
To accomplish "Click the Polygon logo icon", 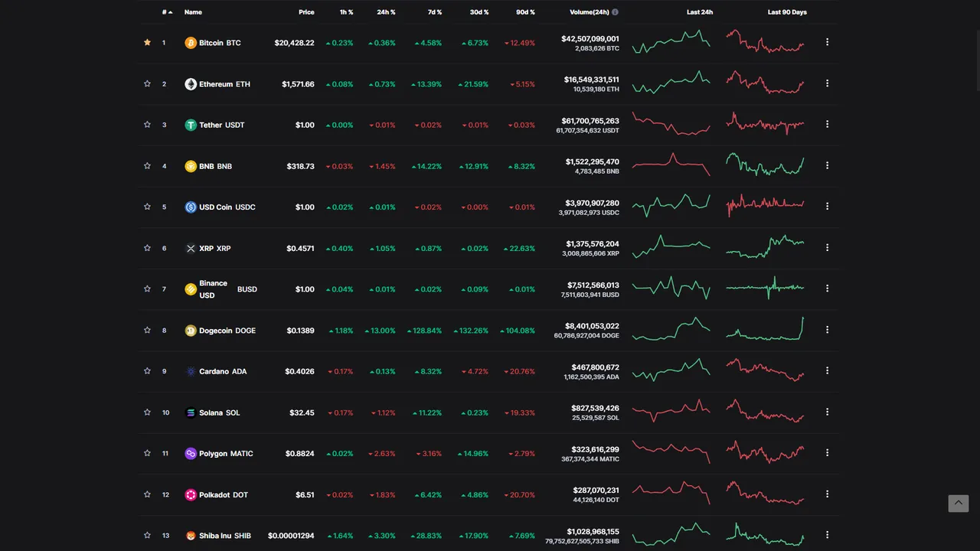I will point(191,453).
